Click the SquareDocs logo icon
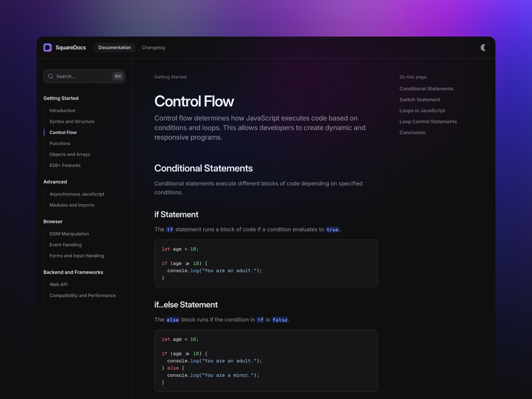Image resolution: width=532 pixels, height=399 pixels. (48, 48)
